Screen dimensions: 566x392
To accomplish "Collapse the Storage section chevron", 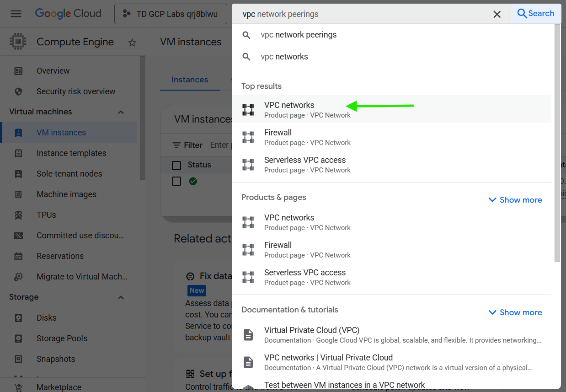I will pyautogui.click(x=121, y=297).
